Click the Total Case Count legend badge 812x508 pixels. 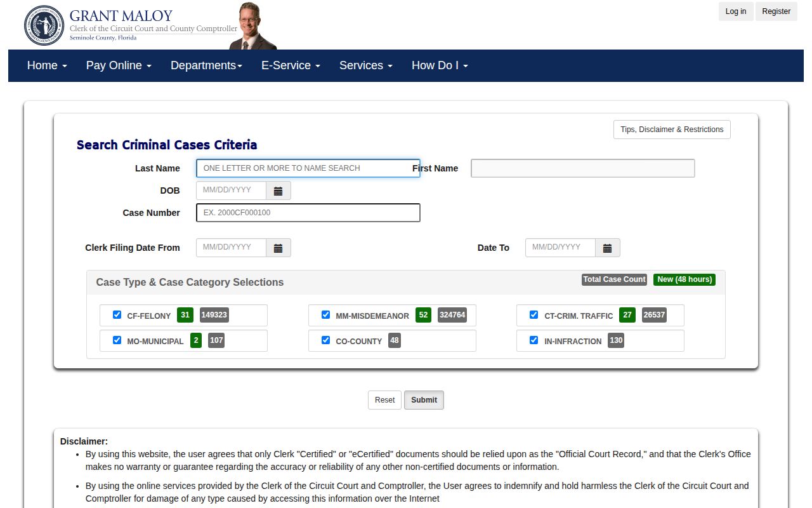tap(614, 279)
